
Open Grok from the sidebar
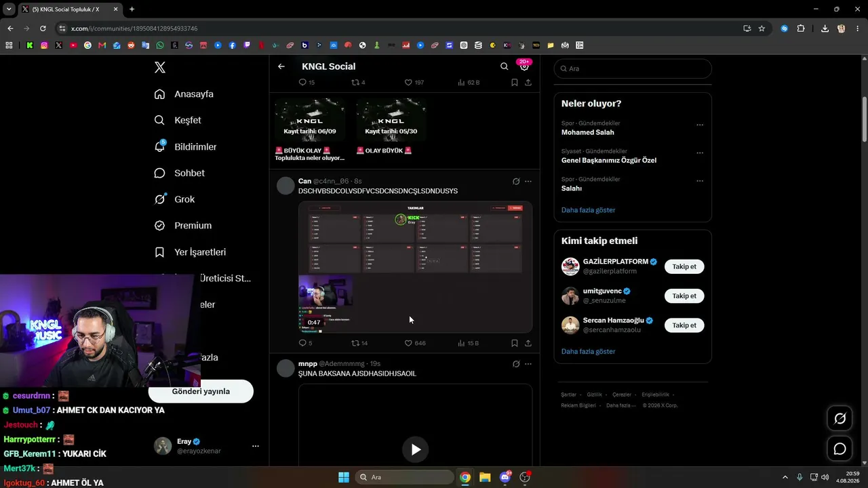click(174, 199)
